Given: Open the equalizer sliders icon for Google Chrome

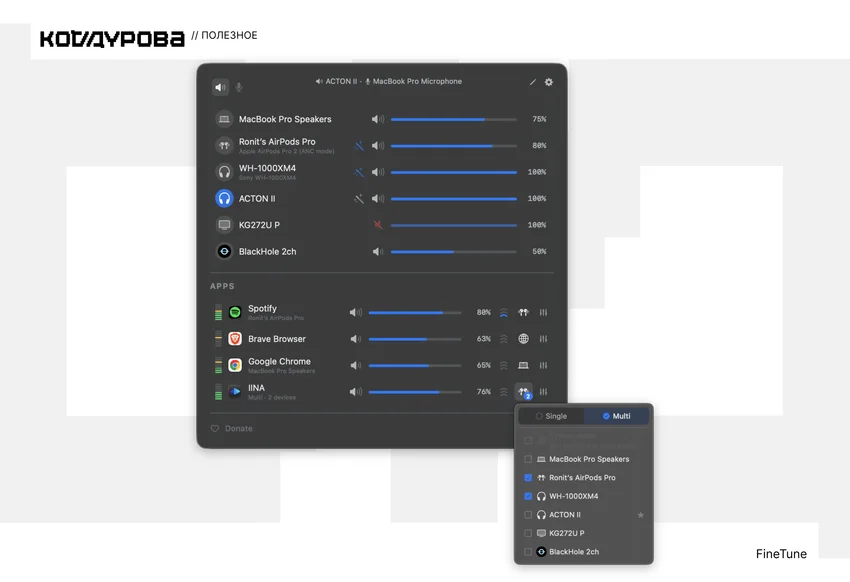Looking at the screenshot, I should click(543, 365).
